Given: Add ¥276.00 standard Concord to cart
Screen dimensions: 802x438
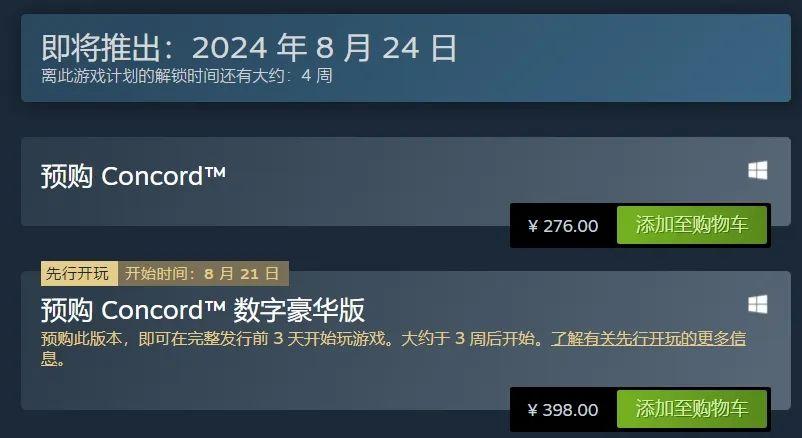Looking at the screenshot, I should click(692, 225).
